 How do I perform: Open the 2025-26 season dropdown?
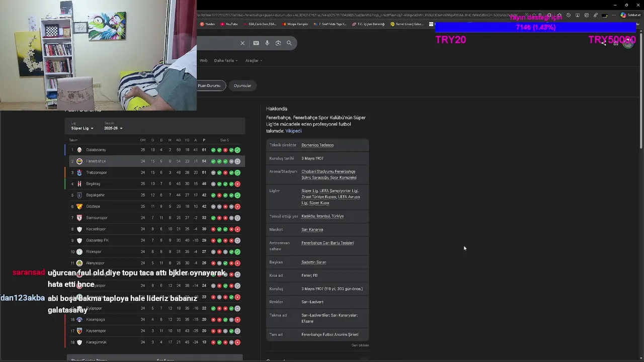tap(113, 128)
